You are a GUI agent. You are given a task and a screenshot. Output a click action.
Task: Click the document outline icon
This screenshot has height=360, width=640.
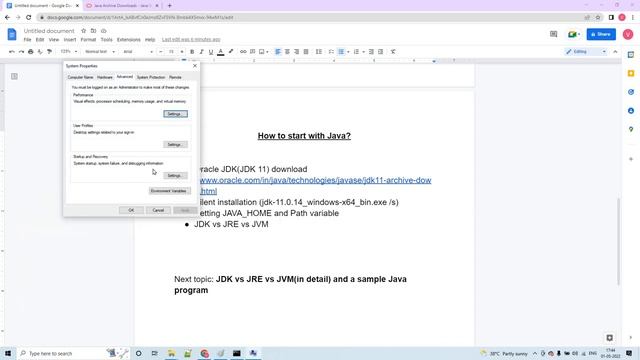(x=14, y=76)
